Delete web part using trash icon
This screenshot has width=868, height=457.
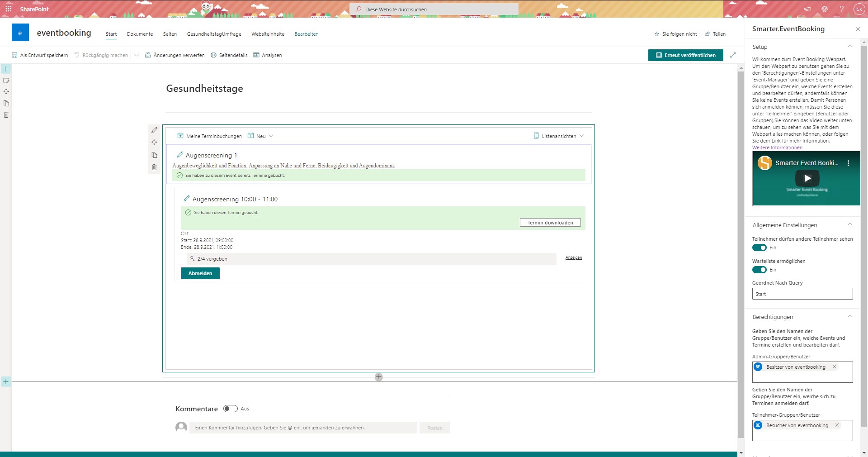point(154,167)
